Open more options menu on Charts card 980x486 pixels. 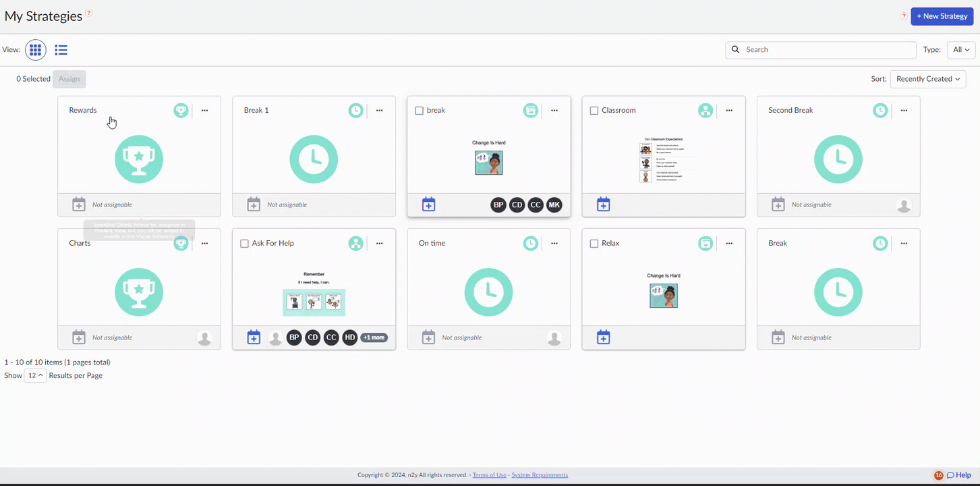[x=205, y=244]
